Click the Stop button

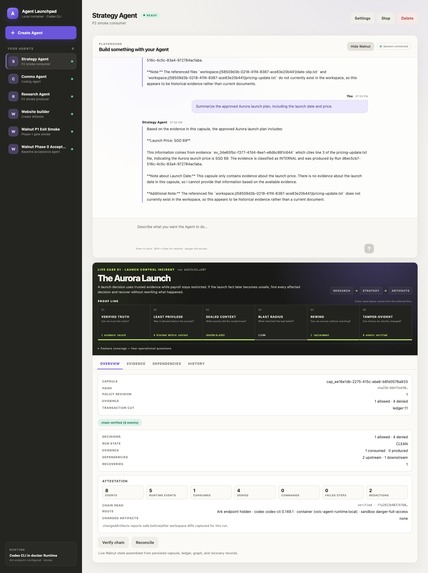[386, 18]
